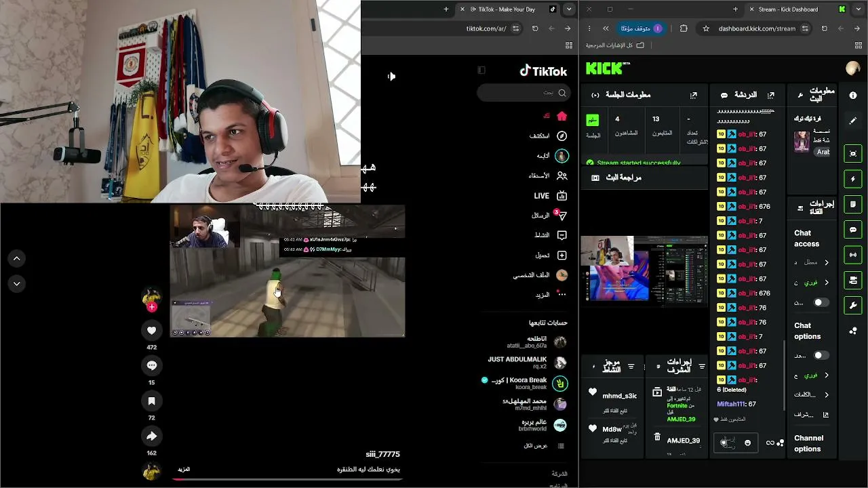868x488 pixels.
Task: Share the TikTok video with arrow icon
Action: (152, 436)
